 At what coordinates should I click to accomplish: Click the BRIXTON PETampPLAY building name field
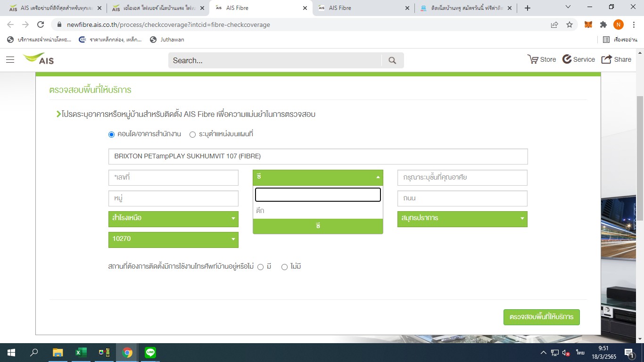click(x=318, y=156)
